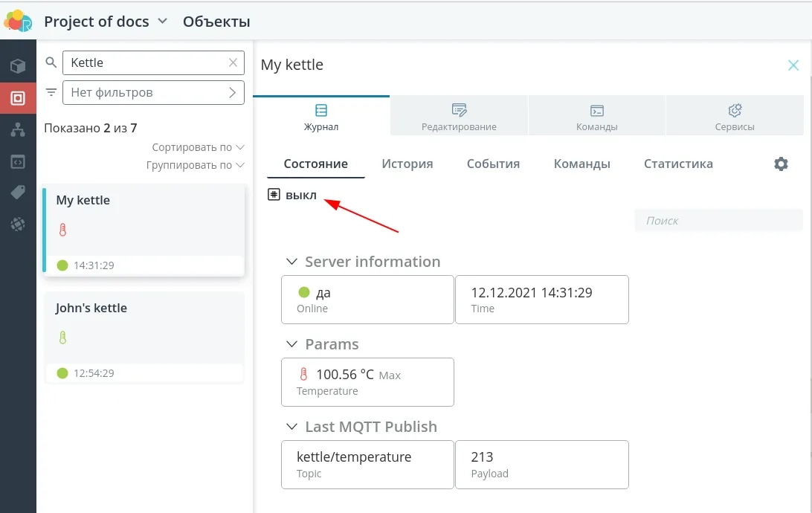This screenshot has width=812, height=513.
Task: Click the filter lines icon
Action: pos(51,92)
